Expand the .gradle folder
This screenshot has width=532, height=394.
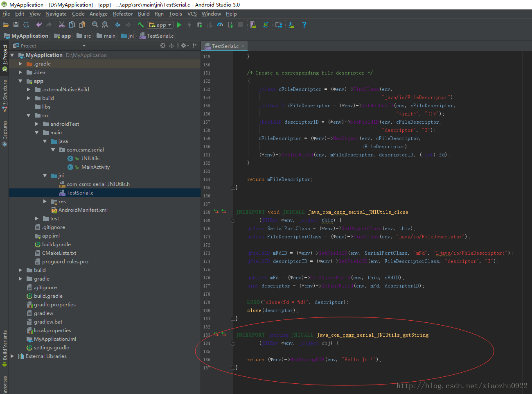click(20, 64)
